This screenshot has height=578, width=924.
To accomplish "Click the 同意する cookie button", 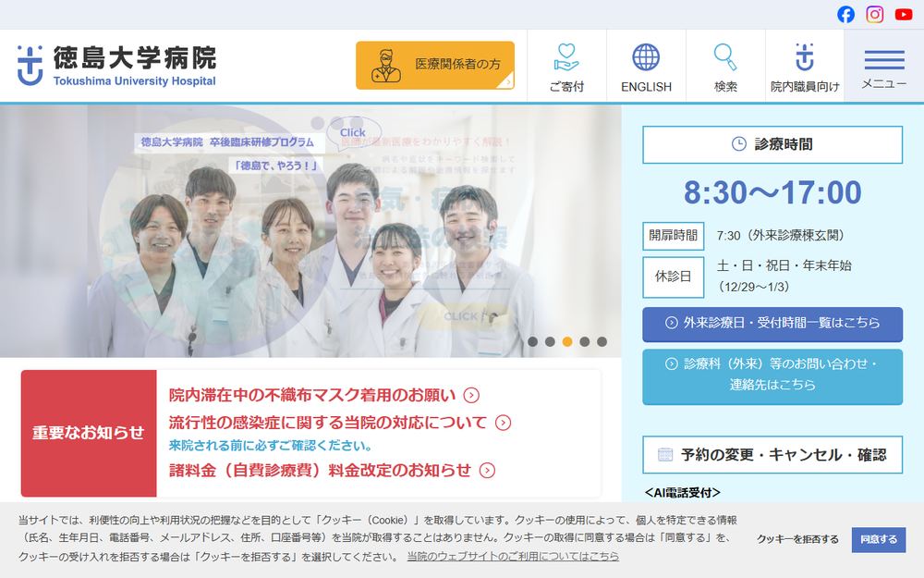I will tap(878, 539).
